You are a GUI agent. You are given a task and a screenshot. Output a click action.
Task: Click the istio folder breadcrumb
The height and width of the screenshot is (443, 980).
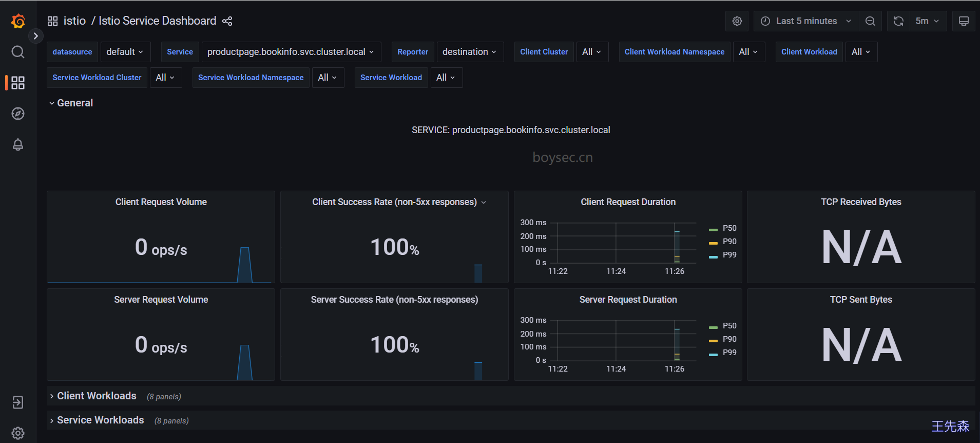pos(74,21)
